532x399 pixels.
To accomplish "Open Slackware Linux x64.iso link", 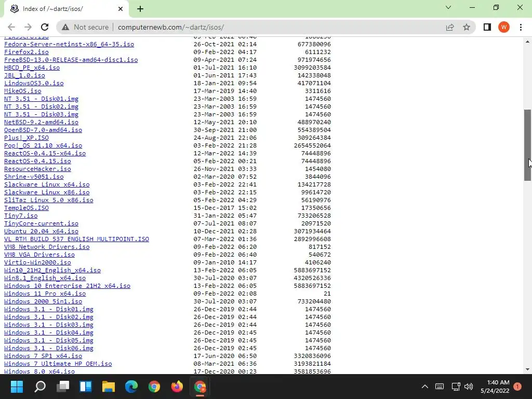I will click(x=47, y=184).
